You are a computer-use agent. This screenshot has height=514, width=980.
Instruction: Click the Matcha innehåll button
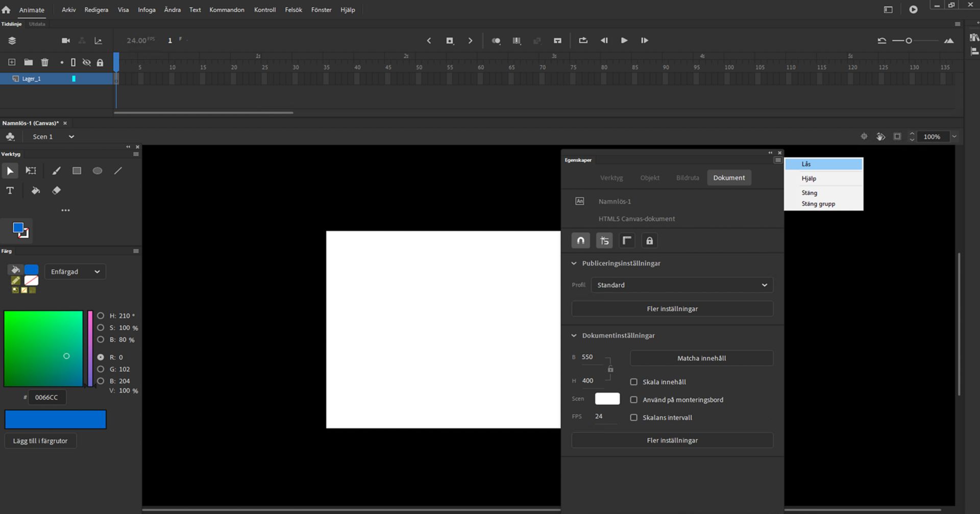[701, 358]
